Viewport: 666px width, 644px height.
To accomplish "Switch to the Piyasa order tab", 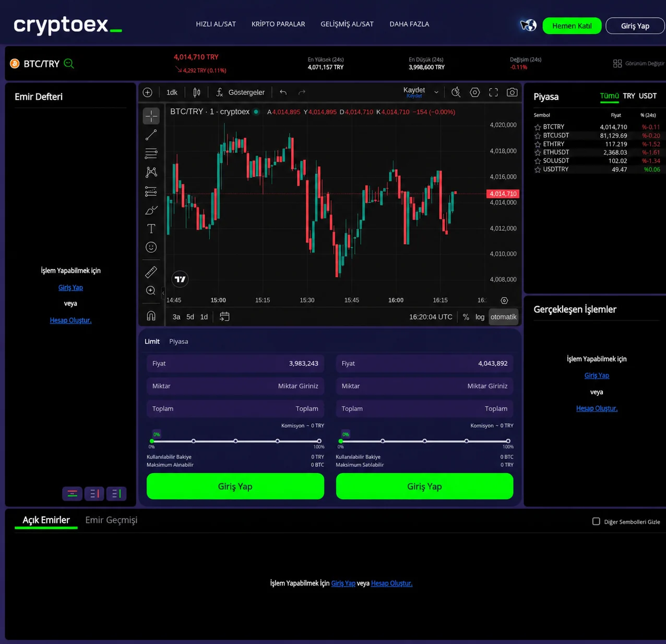I will (179, 342).
